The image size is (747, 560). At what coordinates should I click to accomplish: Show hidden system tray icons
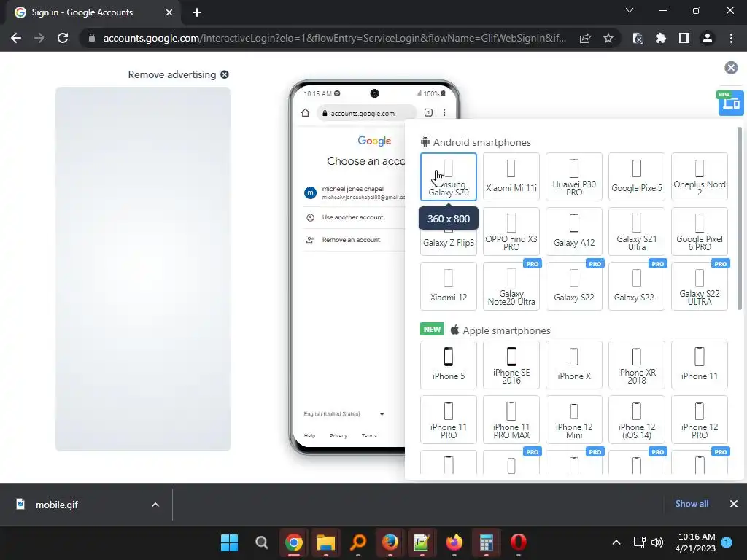616,542
